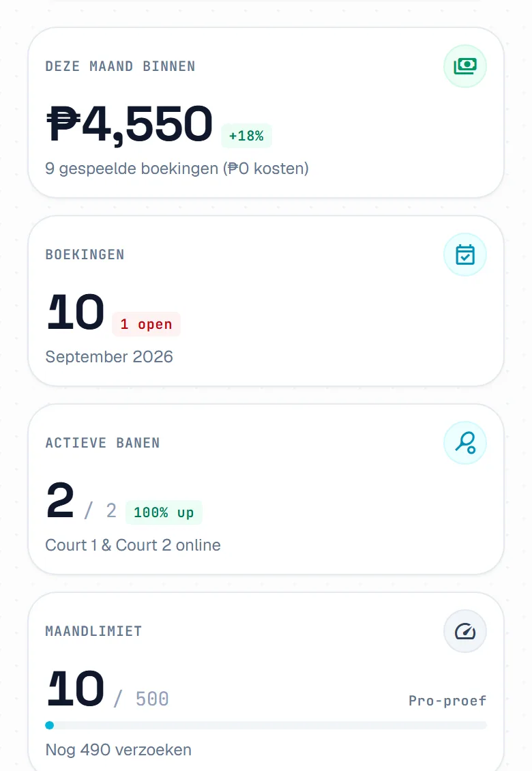Select the ₱4,550 revenue amount
The width and height of the screenshot is (532, 771).
[x=130, y=123]
